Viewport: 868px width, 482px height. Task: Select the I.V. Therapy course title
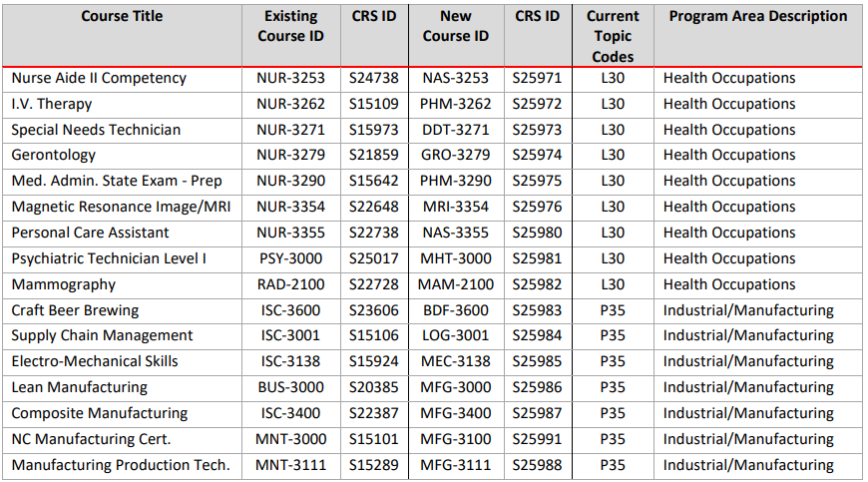(52, 104)
